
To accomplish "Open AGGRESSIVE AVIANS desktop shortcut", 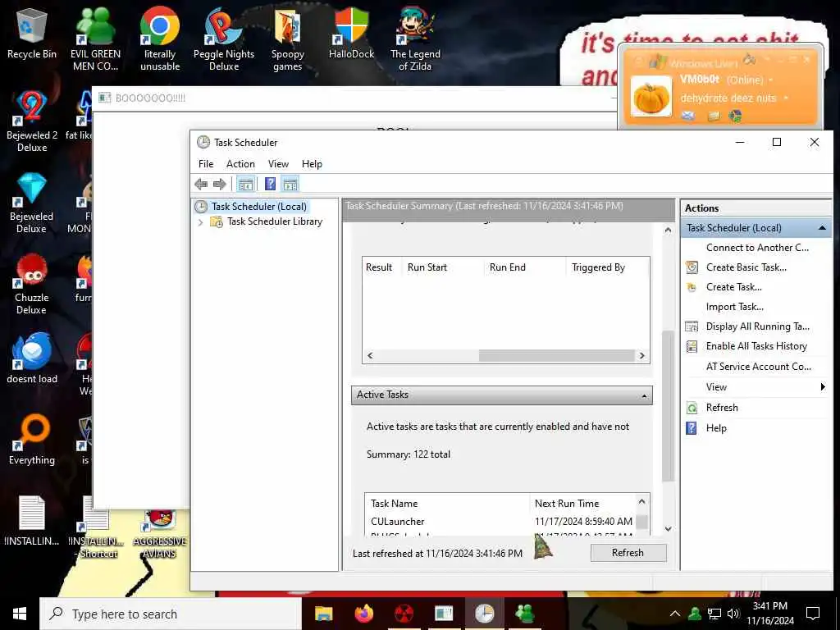I will coord(160,533).
